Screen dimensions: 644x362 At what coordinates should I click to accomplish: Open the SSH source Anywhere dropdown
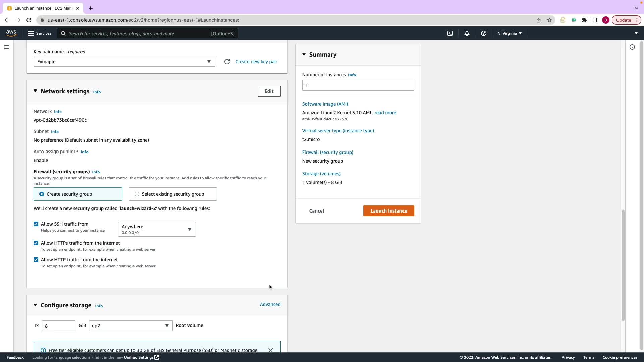click(157, 229)
